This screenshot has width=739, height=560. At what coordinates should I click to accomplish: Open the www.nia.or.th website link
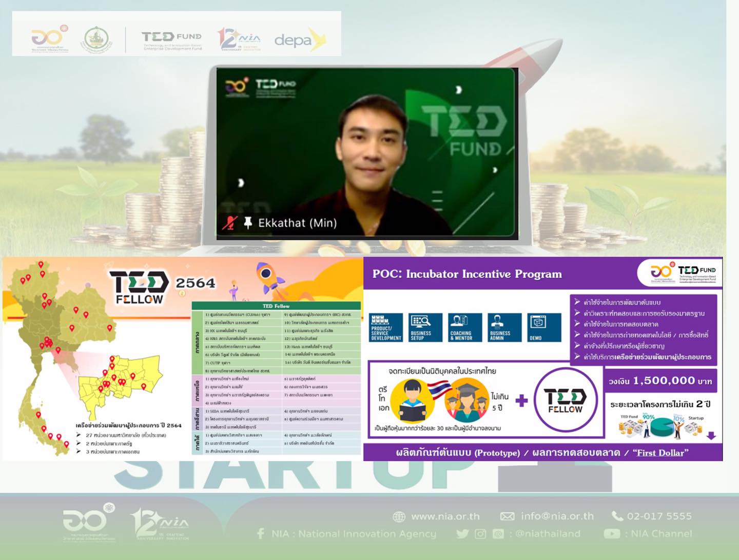pyautogui.click(x=445, y=516)
